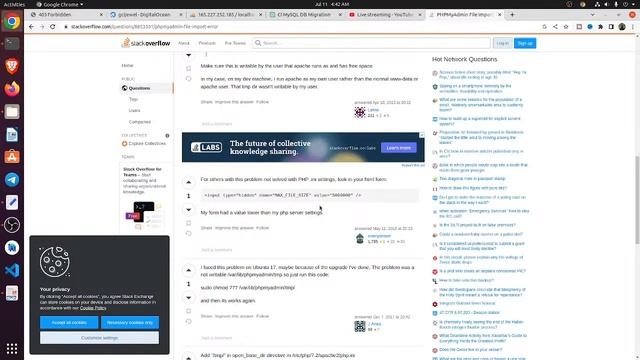
Task: Open the Files manager dock icon
Action: pos(12,111)
